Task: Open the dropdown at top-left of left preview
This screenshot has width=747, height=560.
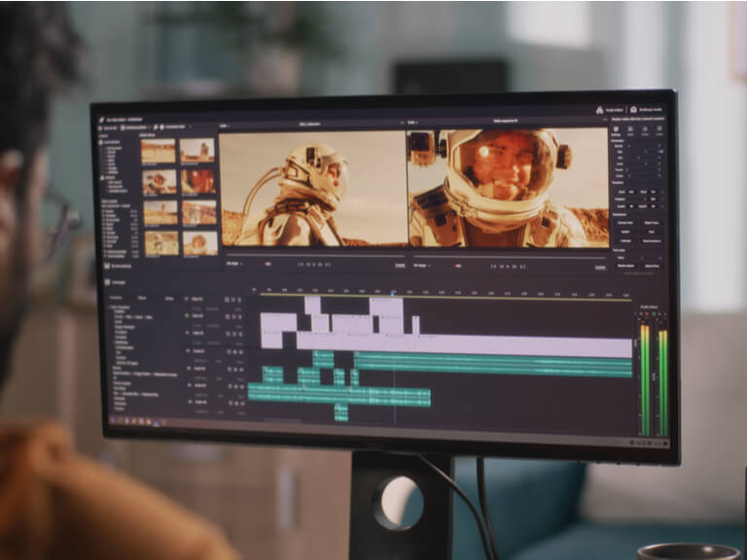Action: pos(226,124)
